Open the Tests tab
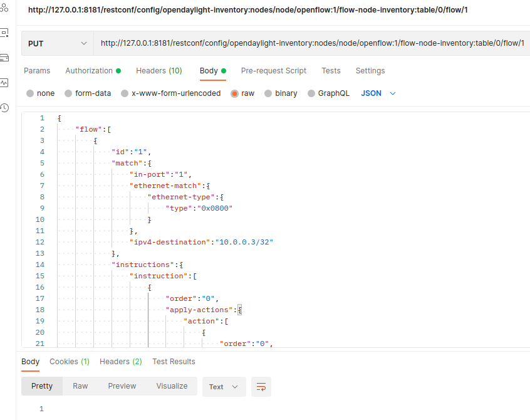Image resolution: width=530 pixels, height=420 pixels. point(331,71)
